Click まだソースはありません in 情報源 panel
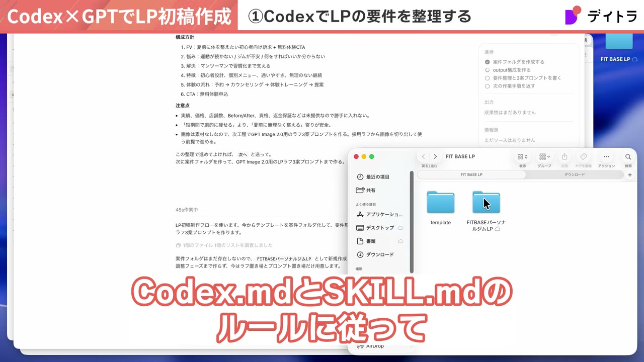 510,140
